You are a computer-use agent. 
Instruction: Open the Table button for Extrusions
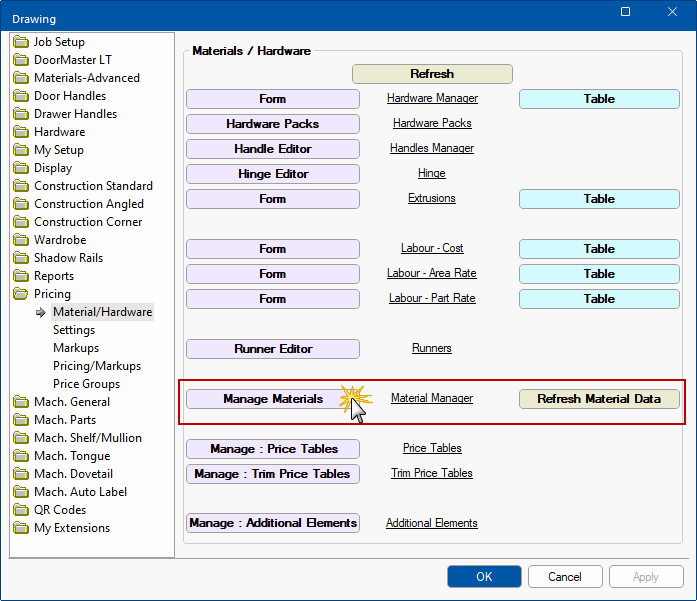coord(599,199)
